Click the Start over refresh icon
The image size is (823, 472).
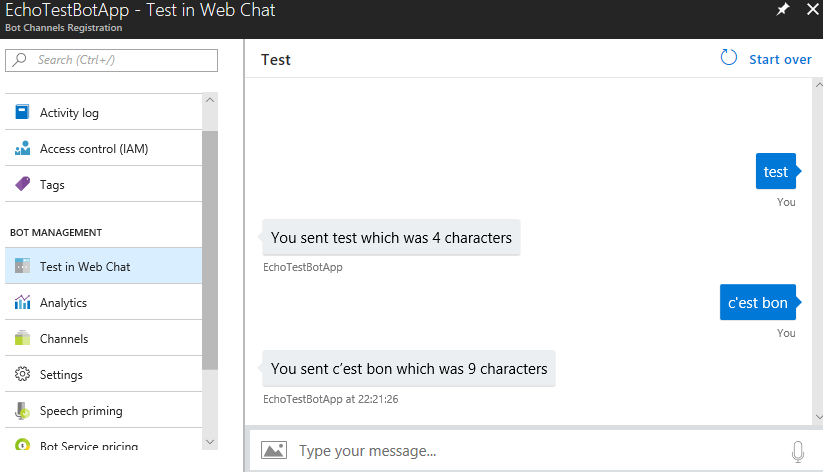tap(729, 58)
